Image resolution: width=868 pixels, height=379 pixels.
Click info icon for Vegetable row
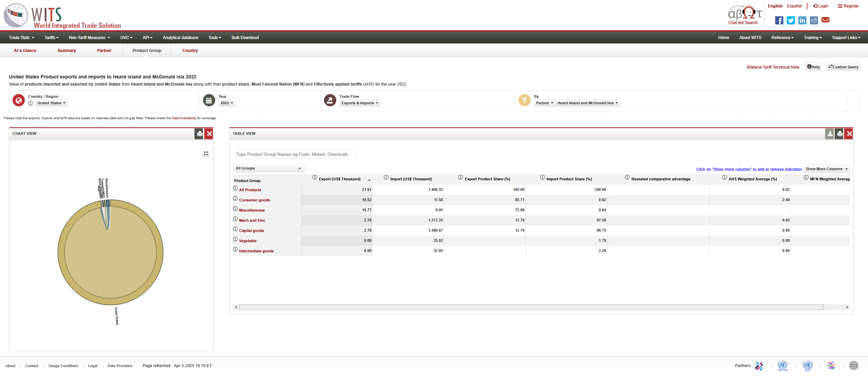coord(235,239)
